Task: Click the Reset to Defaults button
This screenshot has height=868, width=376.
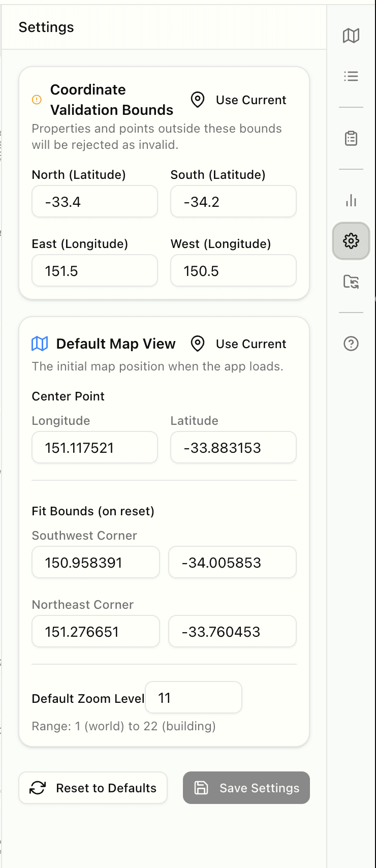Action: tap(92, 788)
